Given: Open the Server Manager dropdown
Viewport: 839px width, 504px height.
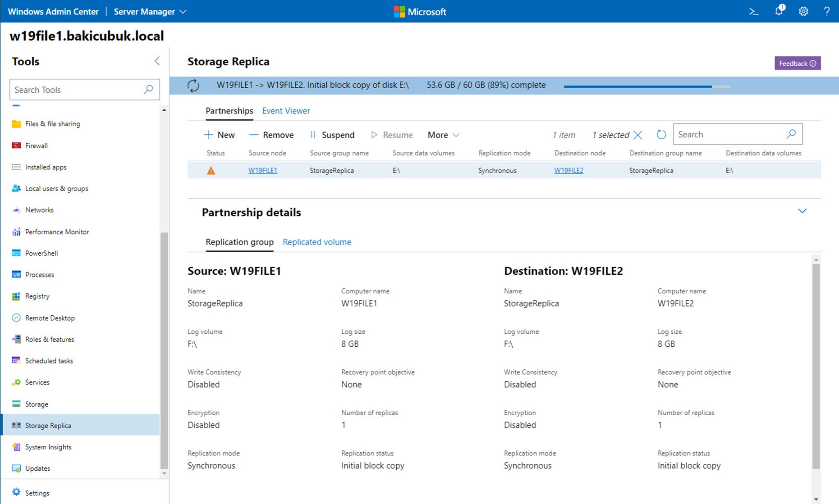Looking at the screenshot, I should click(x=150, y=12).
